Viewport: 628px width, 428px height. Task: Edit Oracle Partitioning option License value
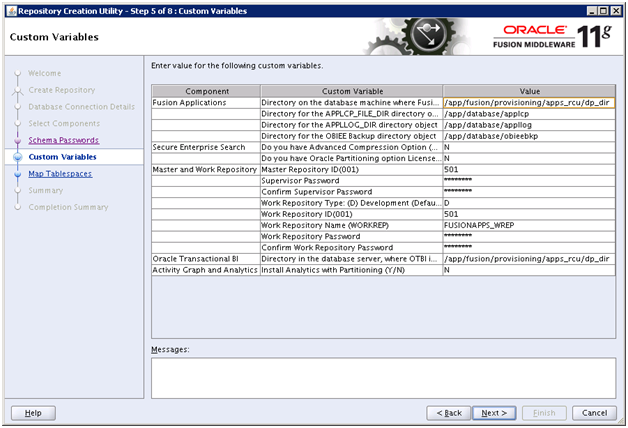(529, 159)
